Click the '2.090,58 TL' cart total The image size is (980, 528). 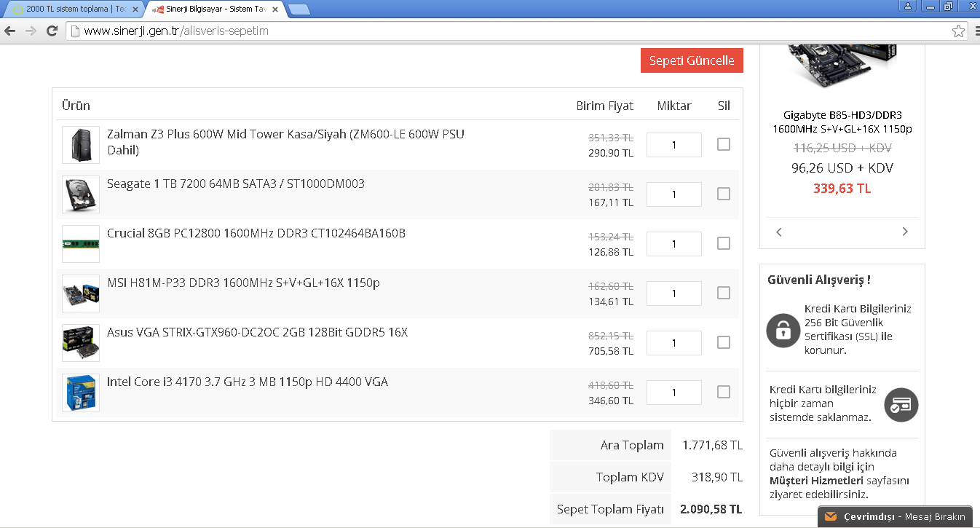coord(711,509)
